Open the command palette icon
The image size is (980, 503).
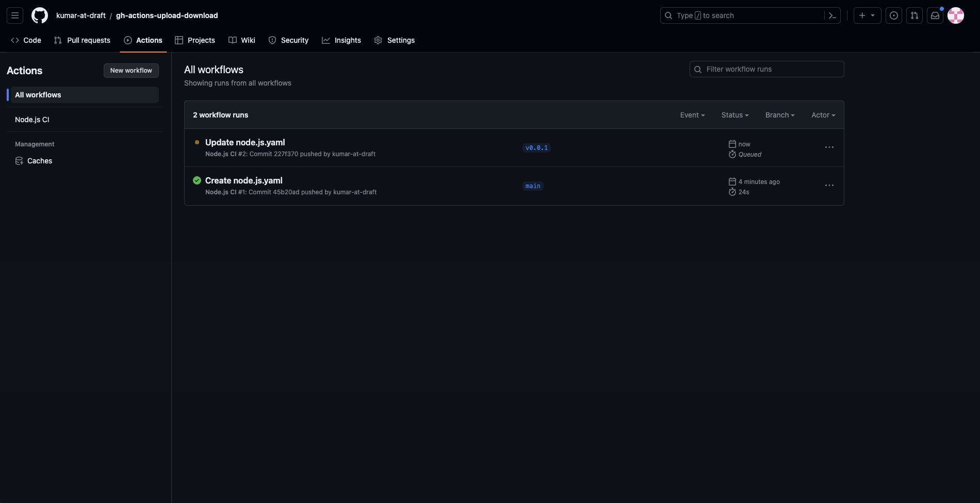[x=832, y=15]
